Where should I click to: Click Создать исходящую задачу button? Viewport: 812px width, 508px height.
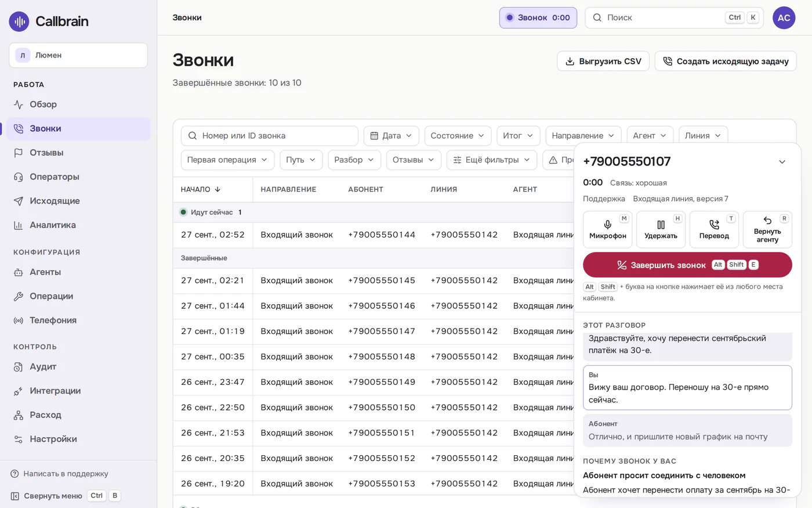point(726,61)
